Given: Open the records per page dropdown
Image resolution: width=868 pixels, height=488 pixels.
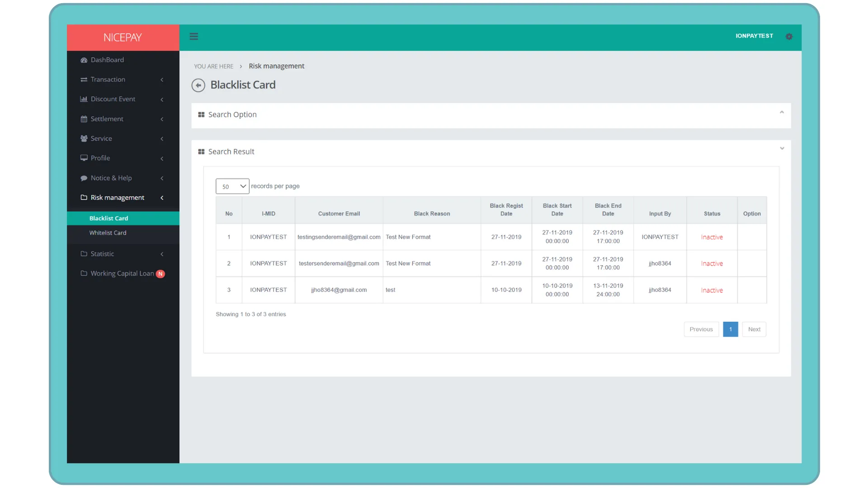Looking at the screenshot, I should pyautogui.click(x=231, y=185).
